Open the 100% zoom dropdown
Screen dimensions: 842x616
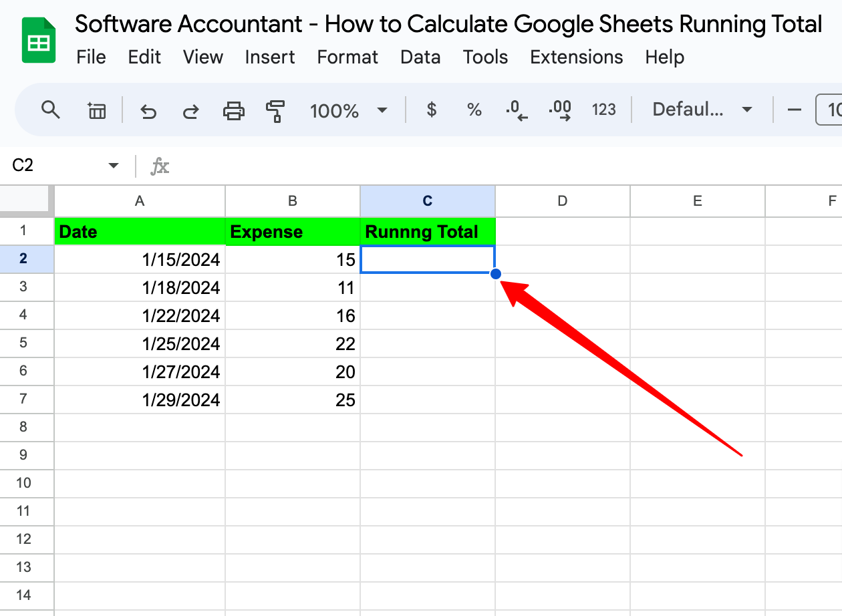349,110
